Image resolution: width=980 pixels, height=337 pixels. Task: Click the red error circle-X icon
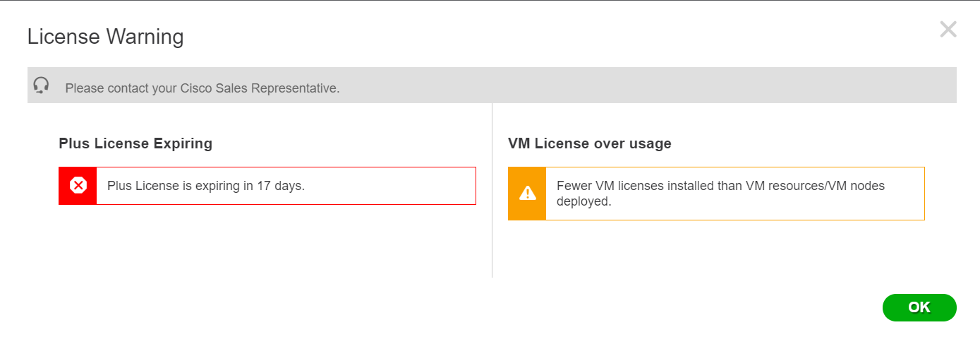point(78,186)
